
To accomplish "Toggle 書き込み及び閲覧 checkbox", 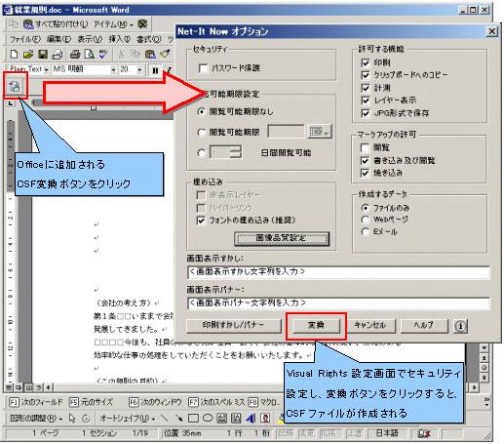I will [366, 161].
